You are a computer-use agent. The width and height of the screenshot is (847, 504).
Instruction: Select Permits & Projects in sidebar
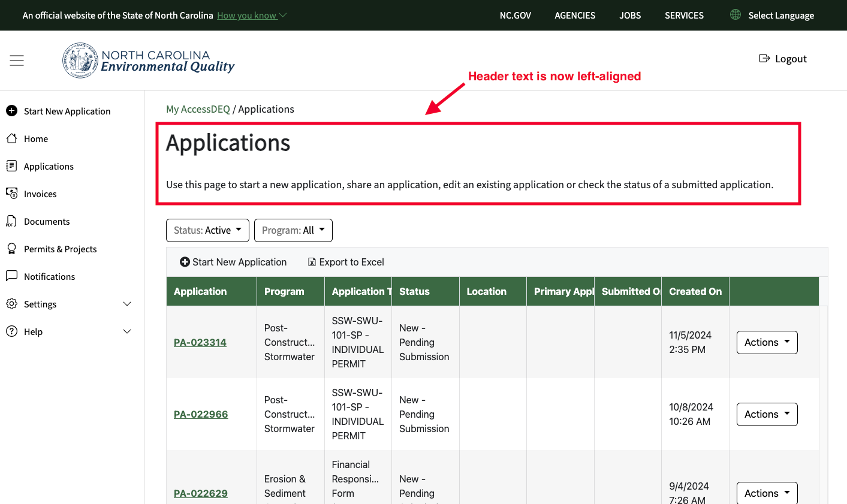pyautogui.click(x=60, y=249)
